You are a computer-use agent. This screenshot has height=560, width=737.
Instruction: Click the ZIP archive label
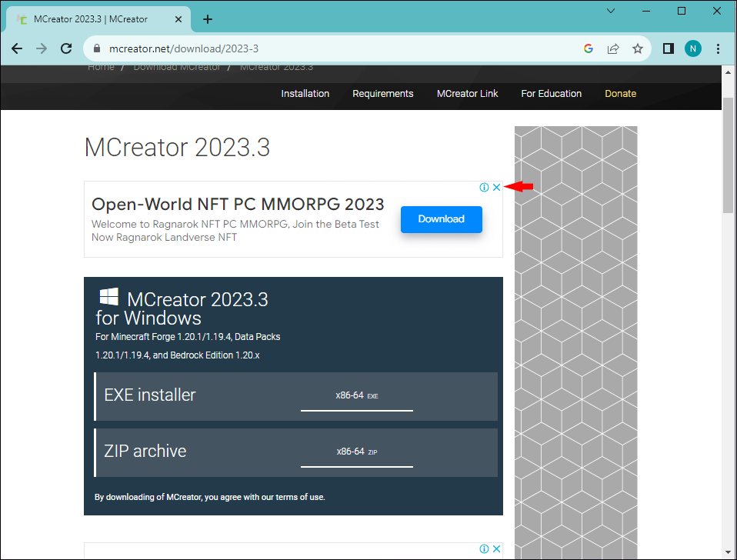(145, 451)
